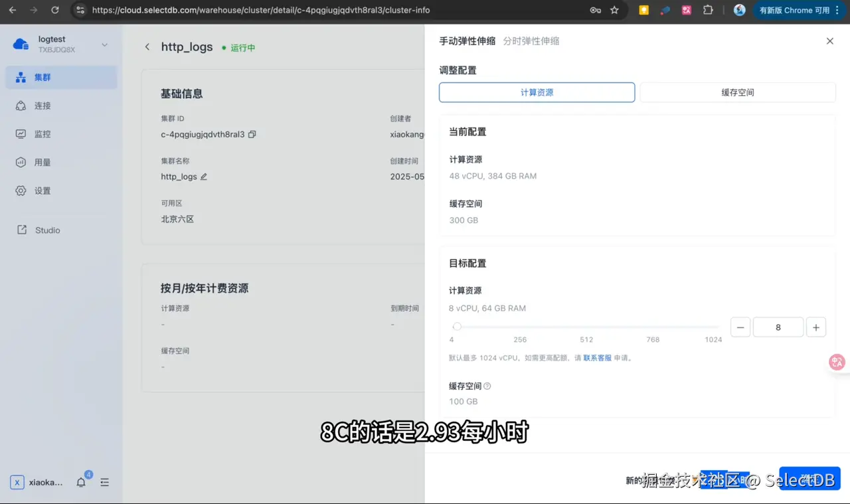Switch to the 计算资源 tab
This screenshot has height=504, width=850.
coord(537,92)
